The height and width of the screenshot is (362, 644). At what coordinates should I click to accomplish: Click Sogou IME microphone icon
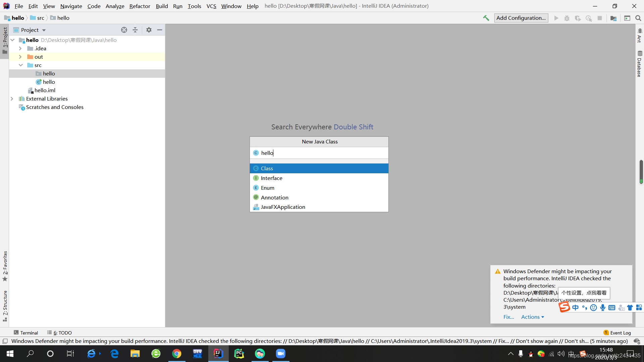tap(603, 308)
